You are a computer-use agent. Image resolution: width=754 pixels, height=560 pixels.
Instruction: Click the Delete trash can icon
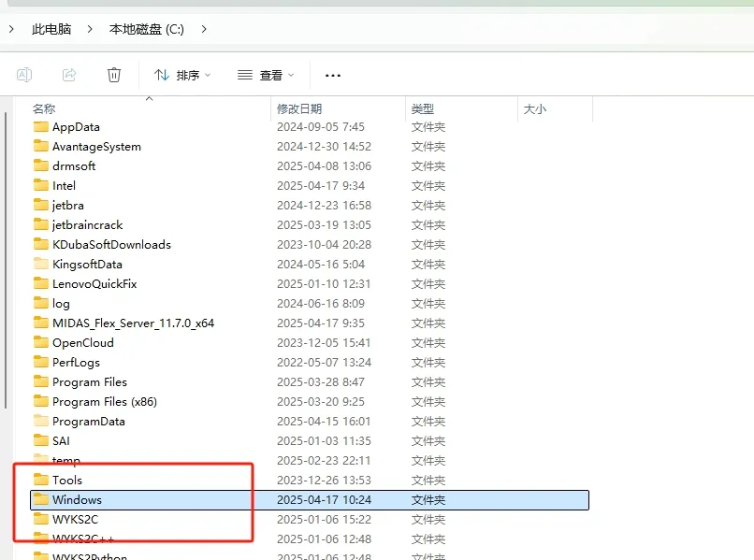(114, 75)
